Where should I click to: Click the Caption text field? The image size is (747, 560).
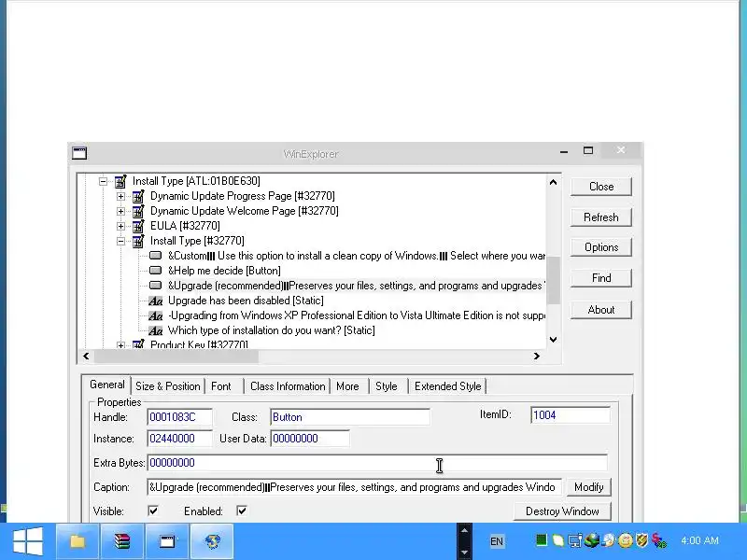click(x=355, y=487)
